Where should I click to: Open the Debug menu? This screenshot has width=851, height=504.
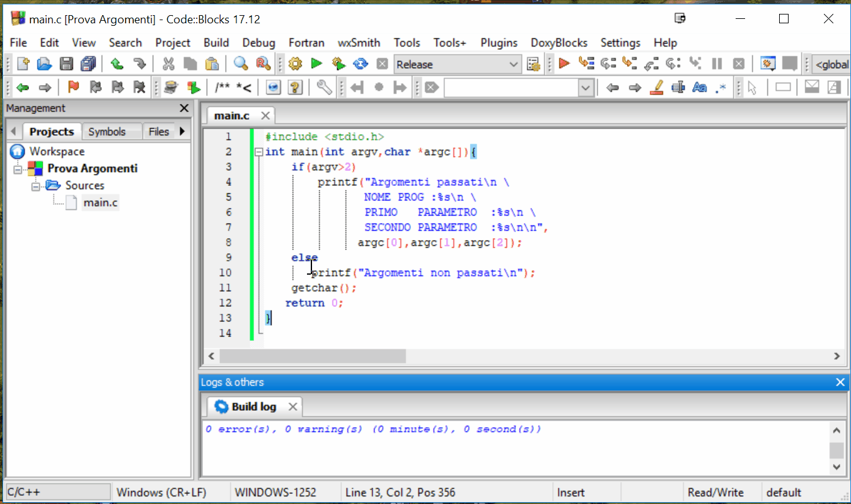pos(259,43)
